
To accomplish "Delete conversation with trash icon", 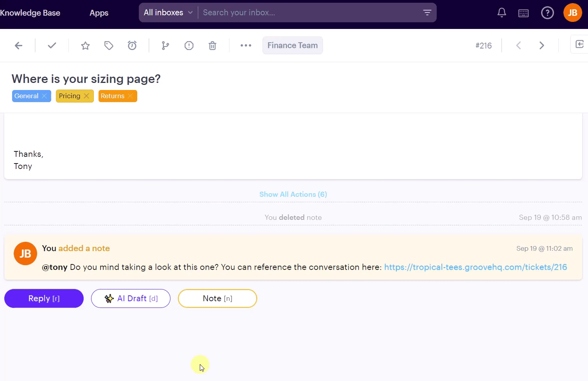I will 212,46.
